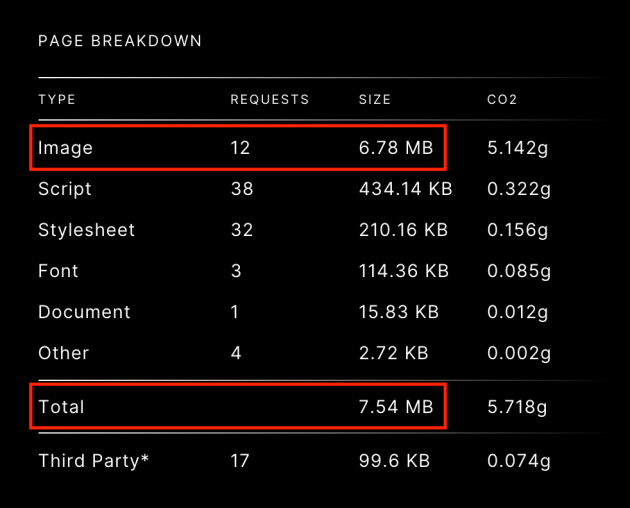Click the Image size 6.78 MB
630x508 pixels.
(x=396, y=148)
